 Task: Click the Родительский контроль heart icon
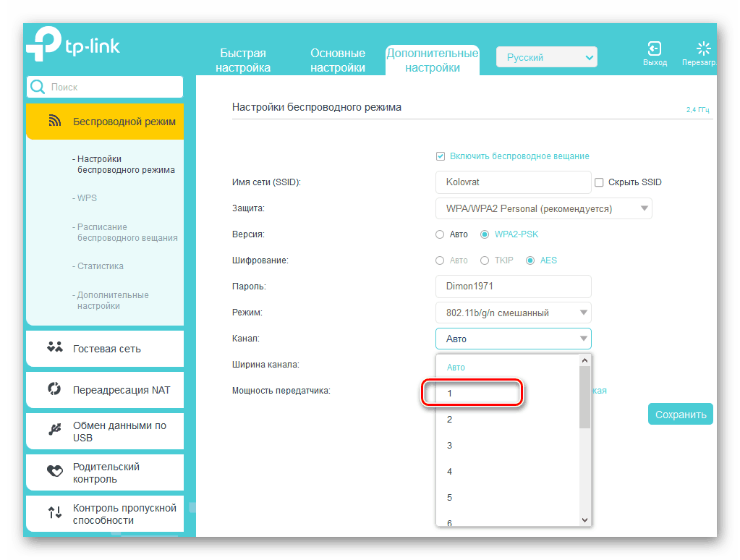tap(55, 472)
